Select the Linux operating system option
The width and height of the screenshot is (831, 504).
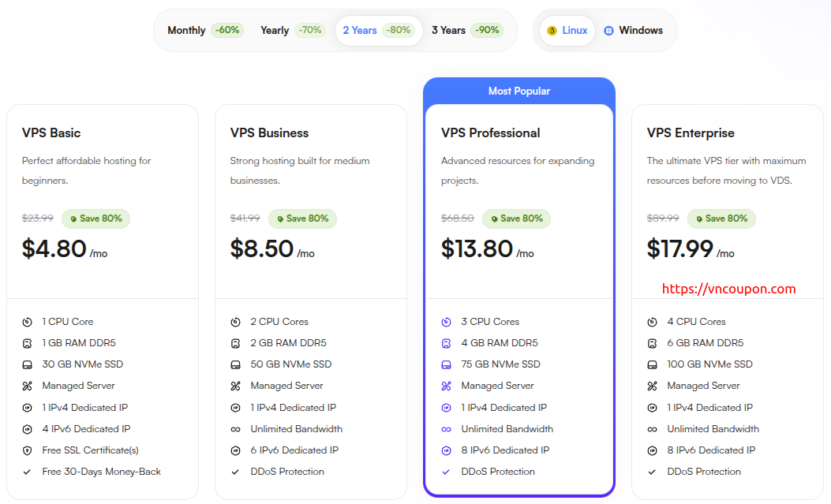[567, 31]
